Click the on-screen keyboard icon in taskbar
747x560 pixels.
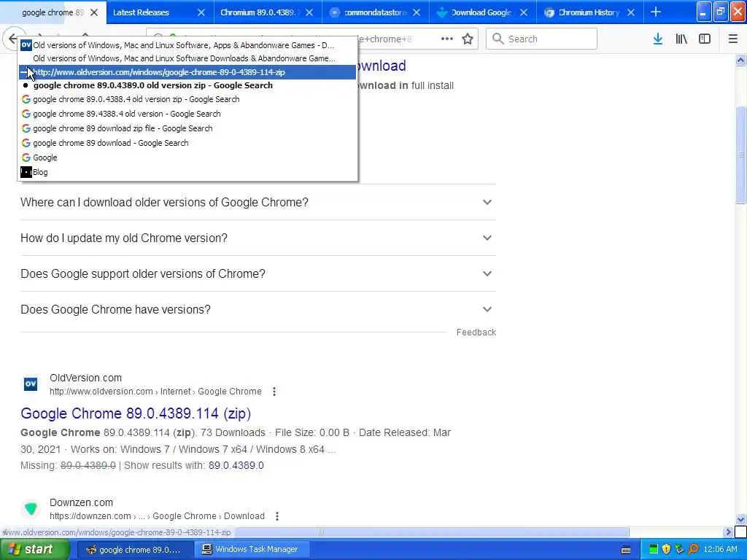click(626, 550)
